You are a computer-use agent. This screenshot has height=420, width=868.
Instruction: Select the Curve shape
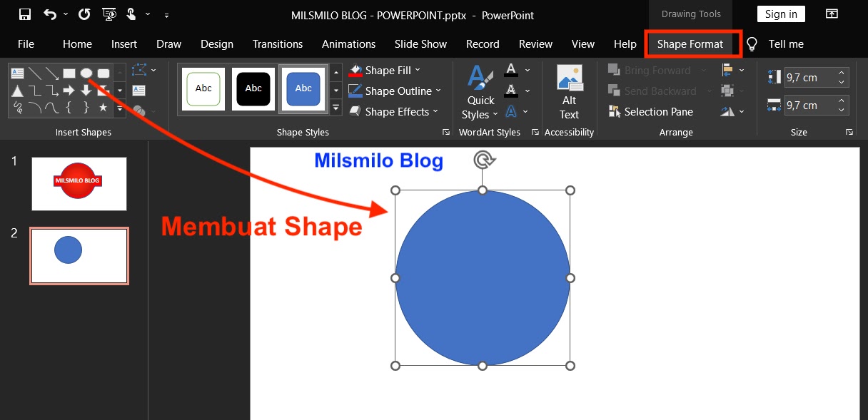[52, 108]
